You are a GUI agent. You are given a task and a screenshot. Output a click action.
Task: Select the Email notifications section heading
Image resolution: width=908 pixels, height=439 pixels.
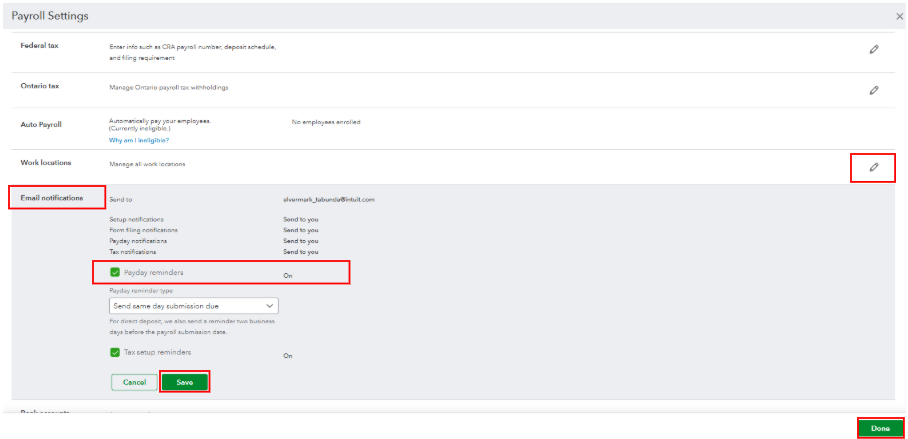coord(52,198)
